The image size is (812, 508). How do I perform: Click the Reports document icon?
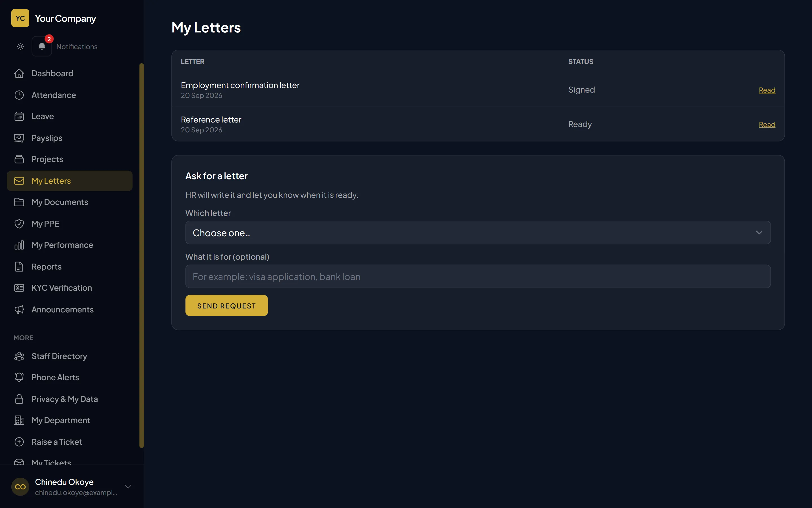[19, 266]
